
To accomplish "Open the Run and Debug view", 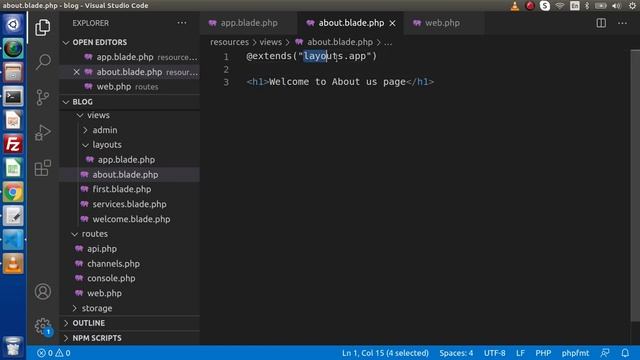I will coord(42,132).
